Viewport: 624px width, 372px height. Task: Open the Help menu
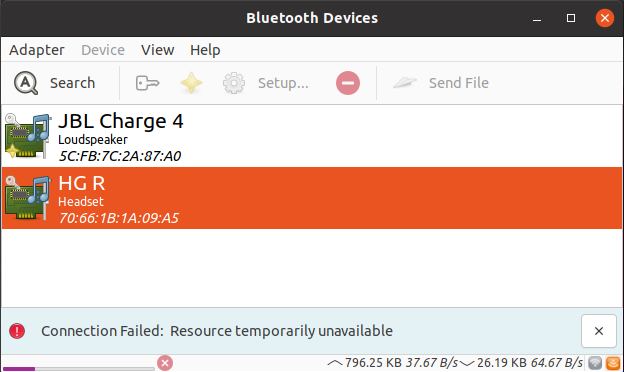click(205, 50)
